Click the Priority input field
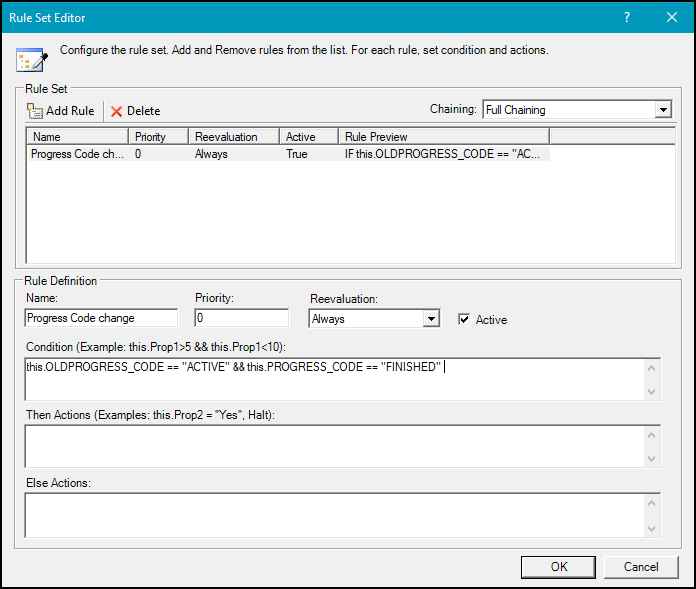The image size is (696, 589). (241, 318)
